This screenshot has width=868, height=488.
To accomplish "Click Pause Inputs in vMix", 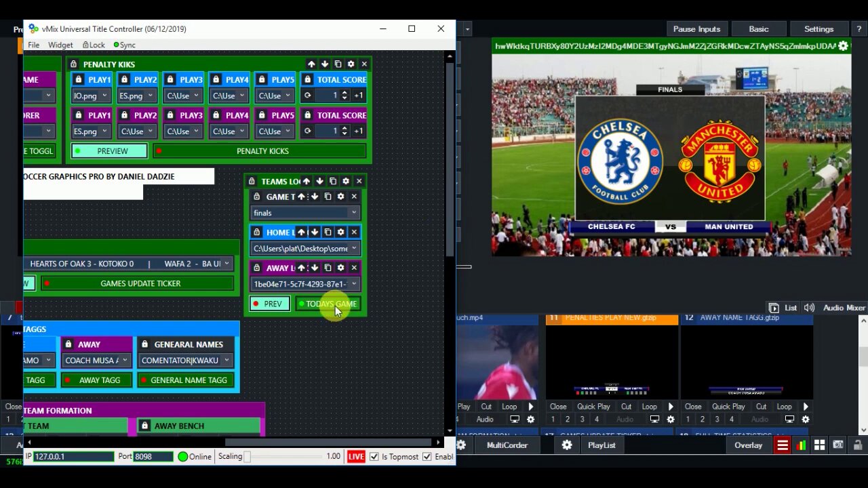I will tap(696, 29).
